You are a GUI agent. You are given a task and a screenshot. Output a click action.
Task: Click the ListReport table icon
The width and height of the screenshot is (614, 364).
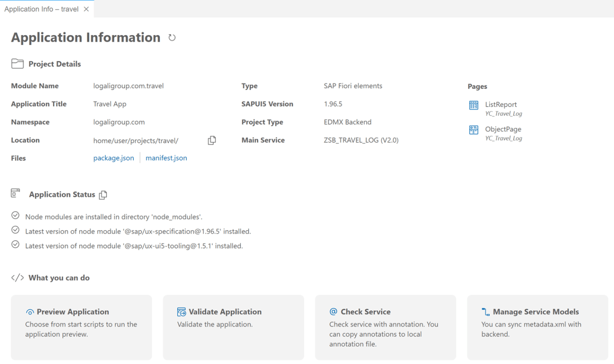[x=474, y=105]
